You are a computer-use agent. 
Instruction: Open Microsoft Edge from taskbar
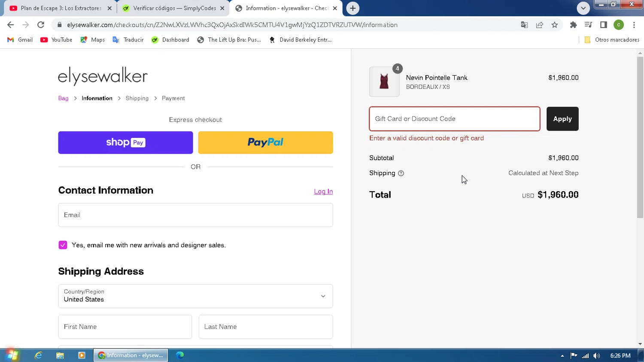[180, 355]
